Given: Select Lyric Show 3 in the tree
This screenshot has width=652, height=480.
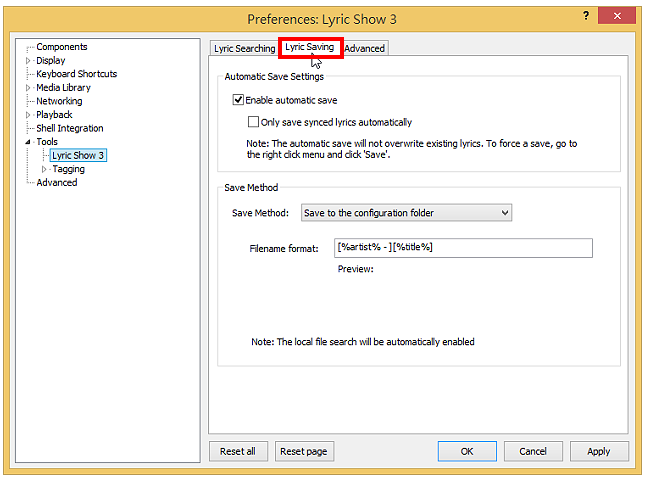Looking at the screenshot, I should (78, 155).
